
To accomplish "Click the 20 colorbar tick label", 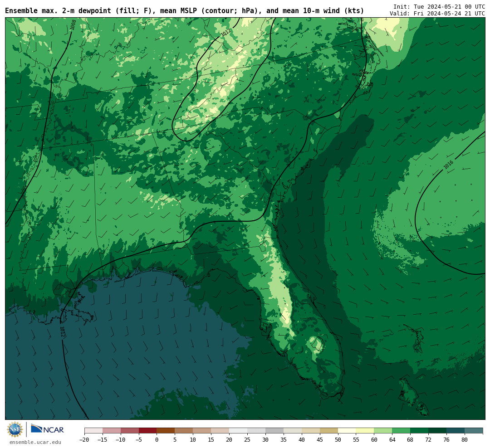I will point(230,439).
